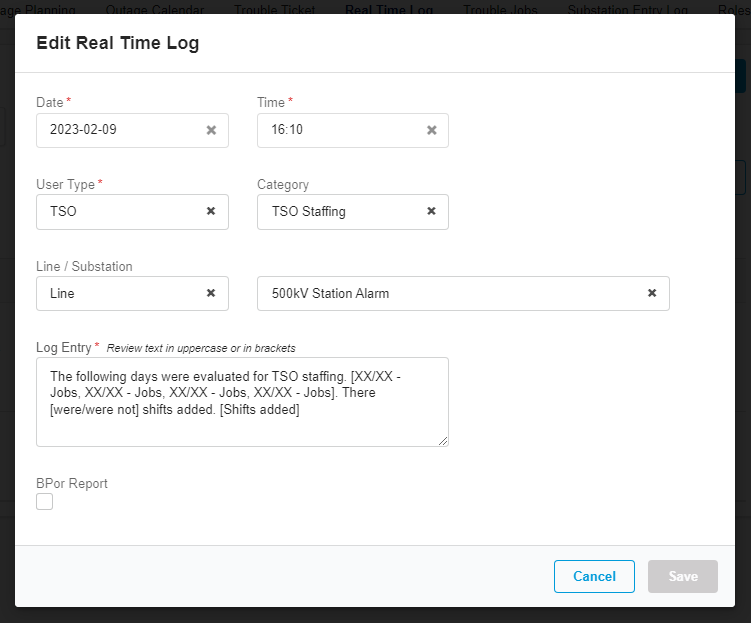The image size is (751, 623).
Task: Clear the Date field value
Action: point(211,130)
